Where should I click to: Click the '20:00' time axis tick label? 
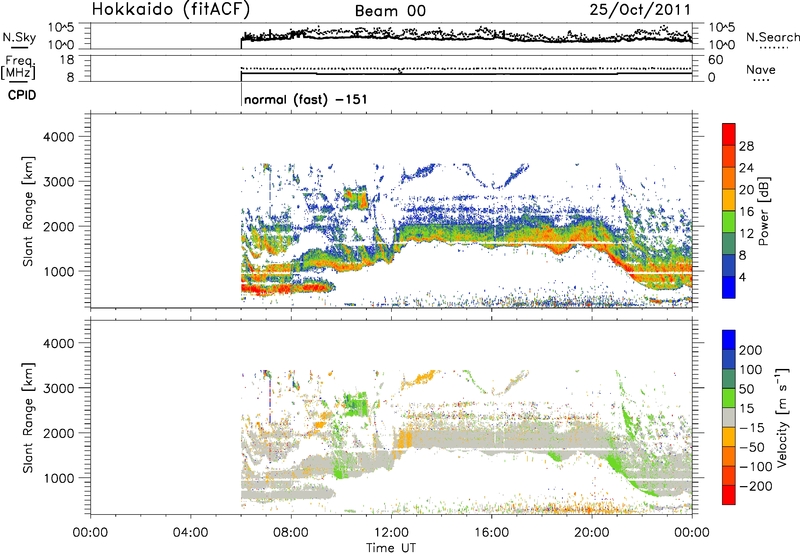click(591, 533)
